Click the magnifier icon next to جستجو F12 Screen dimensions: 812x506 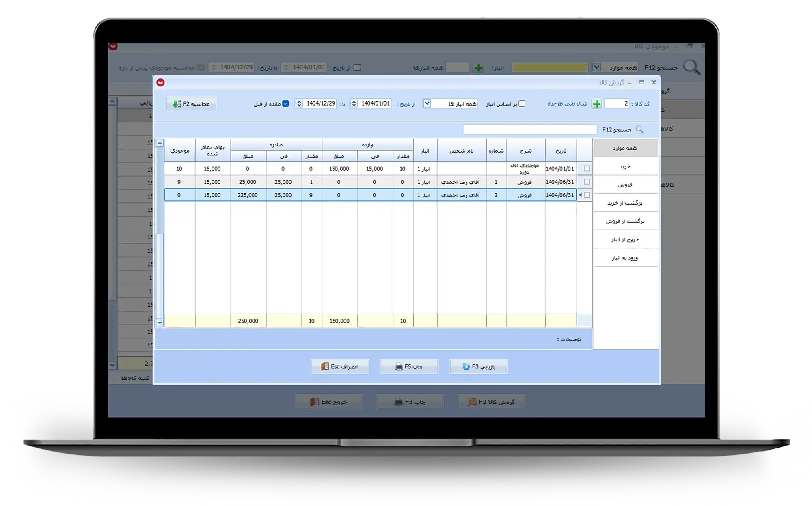point(639,129)
